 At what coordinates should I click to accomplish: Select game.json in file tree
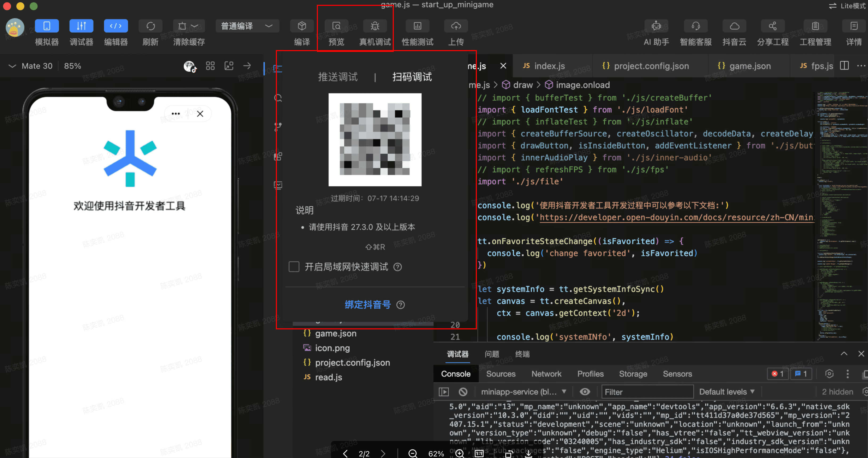tap(335, 333)
